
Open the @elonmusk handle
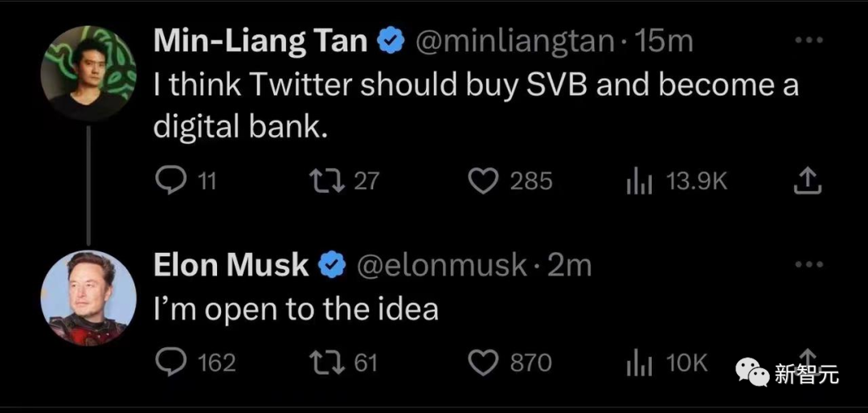[x=441, y=264]
